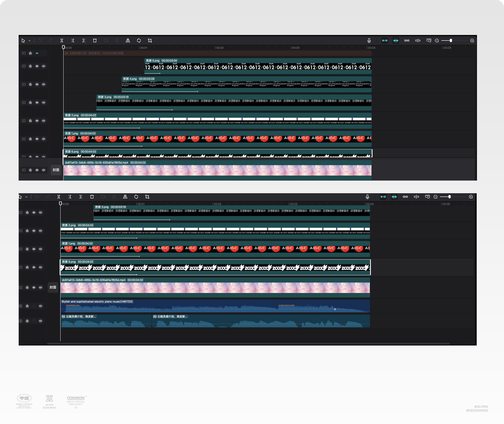Toggle main track magnet in the upper toolbar
Screen dimensions: 504x424
(385, 41)
